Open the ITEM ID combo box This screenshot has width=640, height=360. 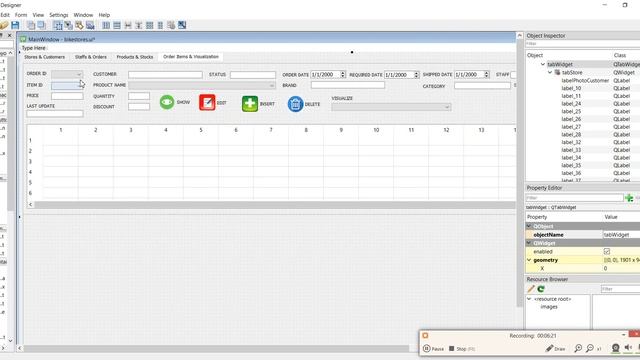point(67,85)
